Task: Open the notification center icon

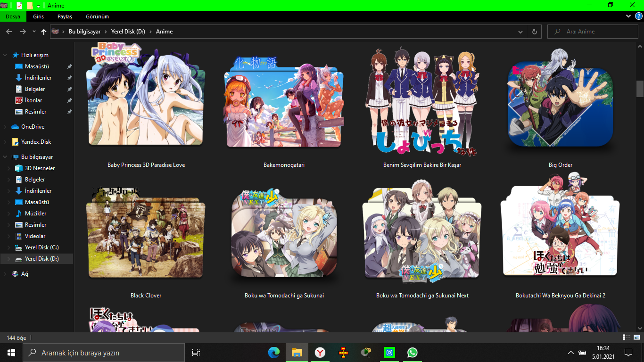Action: point(628,353)
